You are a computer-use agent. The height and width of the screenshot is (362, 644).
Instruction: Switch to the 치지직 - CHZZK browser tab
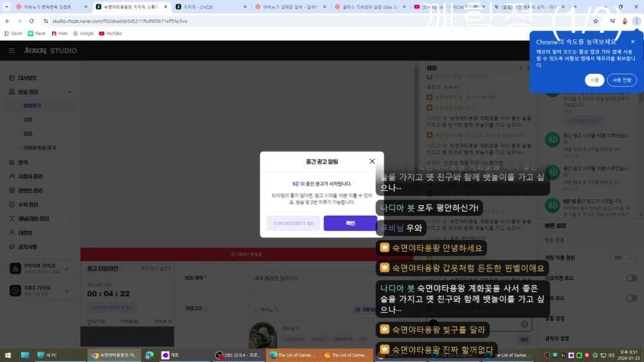click(x=211, y=7)
